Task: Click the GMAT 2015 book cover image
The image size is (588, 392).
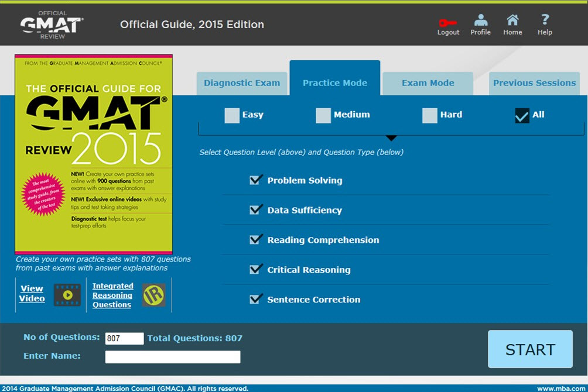Action: tap(93, 154)
